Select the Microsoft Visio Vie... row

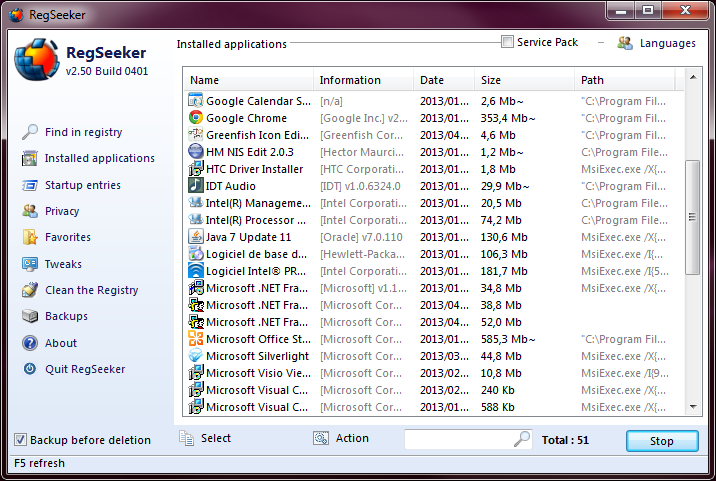pos(434,373)
